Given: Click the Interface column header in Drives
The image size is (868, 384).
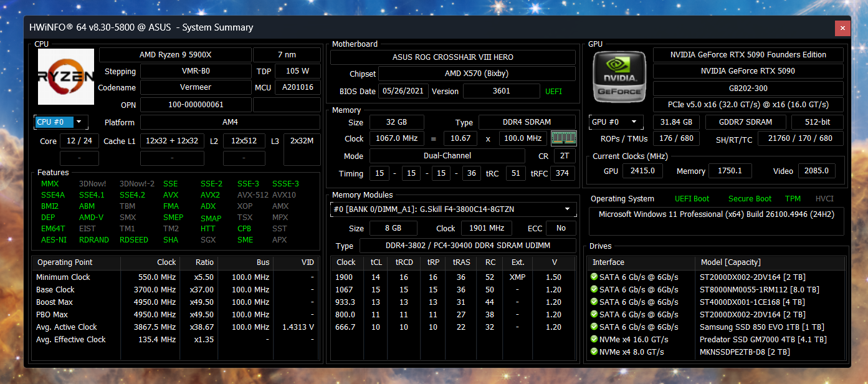Looking at the screenshot, I should tap(642, 262).
